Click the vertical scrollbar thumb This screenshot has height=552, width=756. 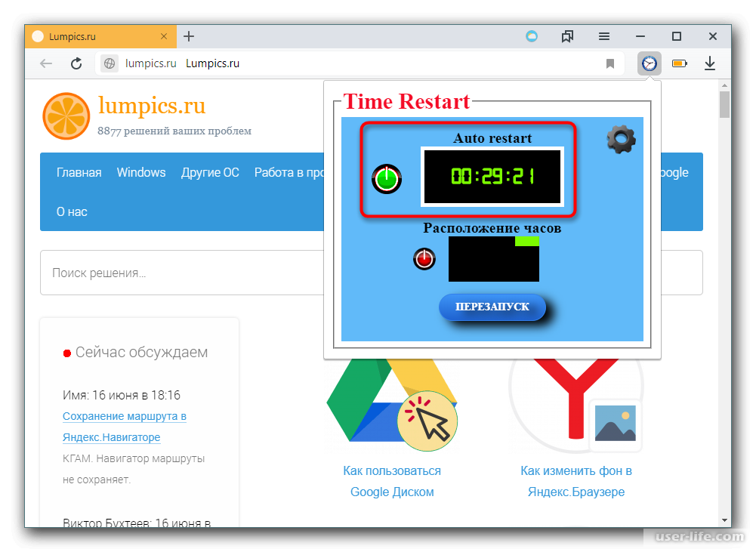click(724, 104)
